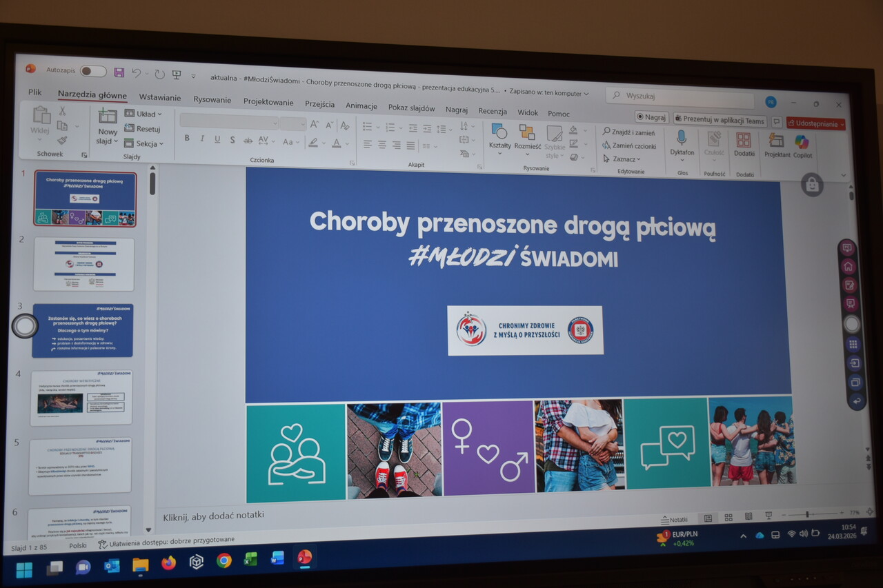Click the Udostępnianie share button
The width and height of the screenshot is (883, 588).
815,124
